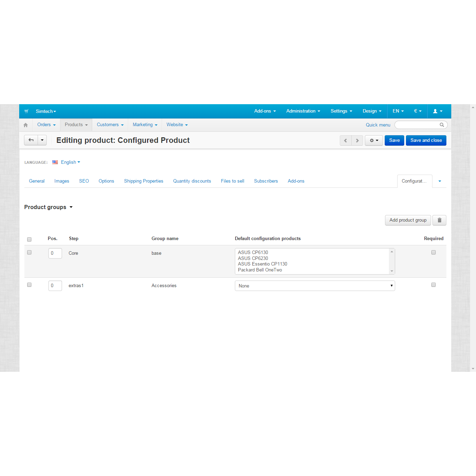Check the Core step row checkbox

click(x=29, y=252)
